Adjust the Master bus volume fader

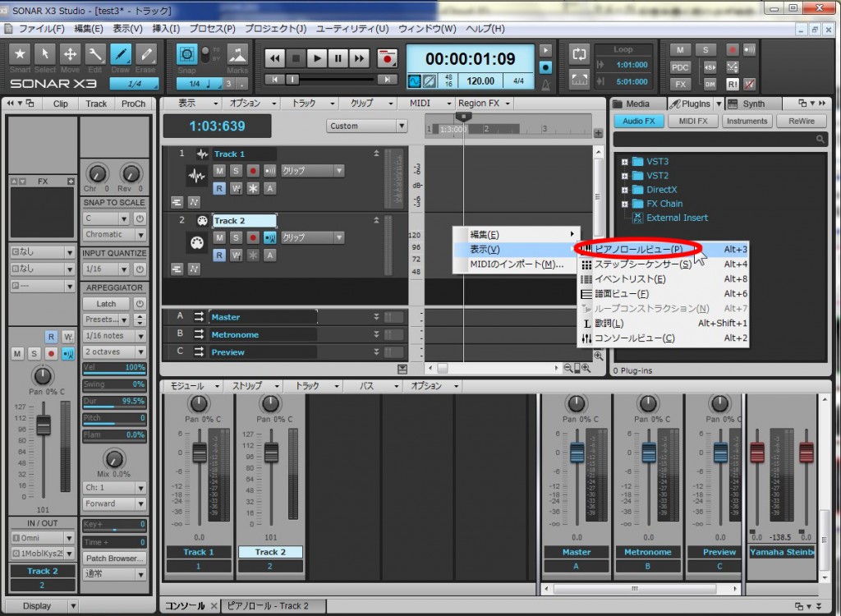pos(577,453)
